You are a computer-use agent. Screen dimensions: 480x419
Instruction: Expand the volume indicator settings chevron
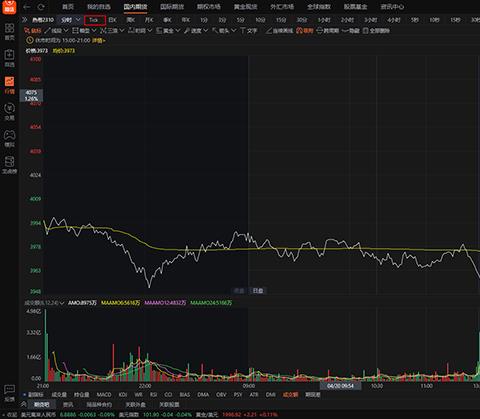coord(62,303)
